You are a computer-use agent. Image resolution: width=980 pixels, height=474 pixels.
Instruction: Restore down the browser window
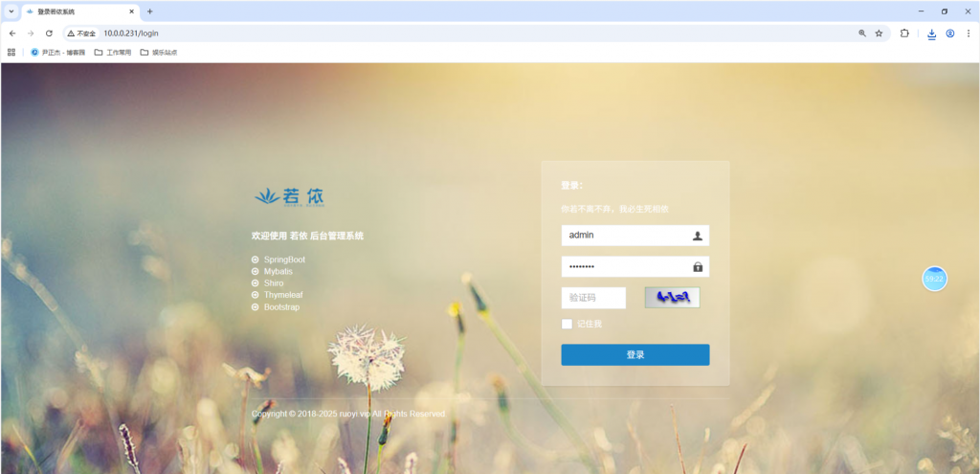945,11
